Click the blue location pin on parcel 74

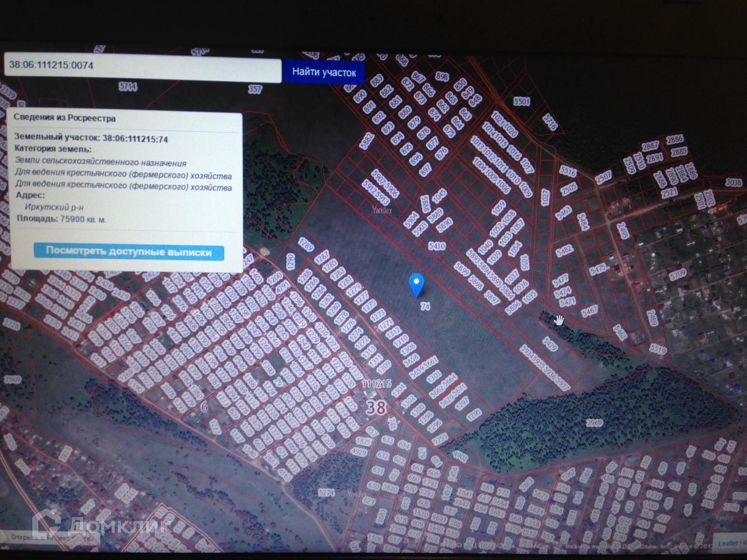pos(417,286)
